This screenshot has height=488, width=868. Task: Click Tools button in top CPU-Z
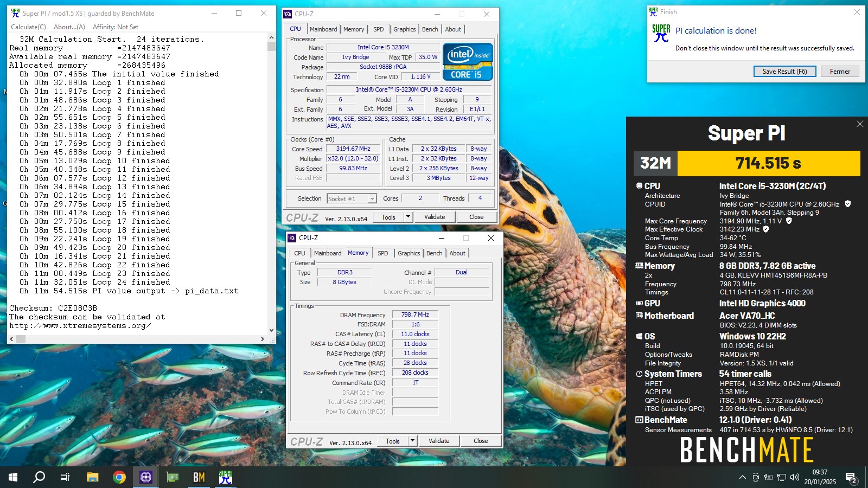pyautogui.click(x=388, y=217)
